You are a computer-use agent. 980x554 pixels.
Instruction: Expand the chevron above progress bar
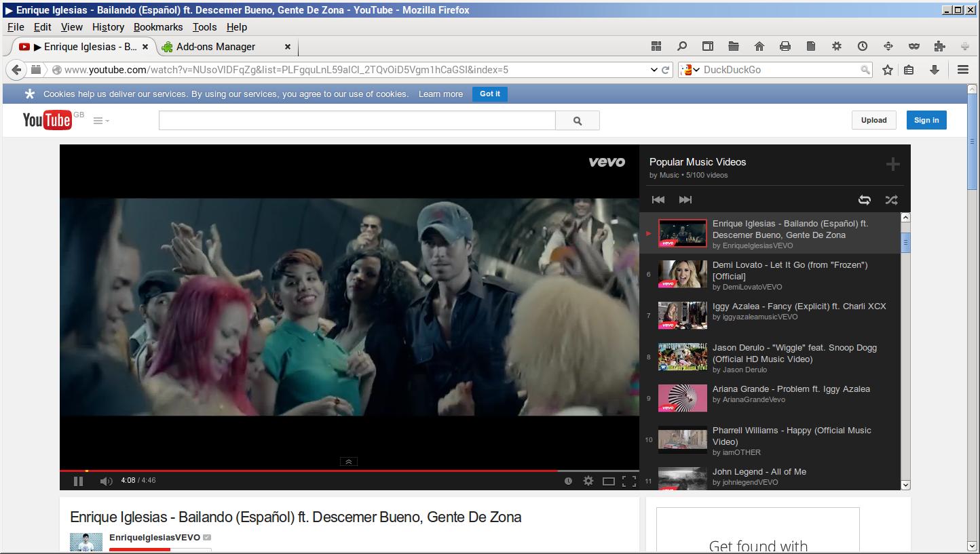point(348,461)
